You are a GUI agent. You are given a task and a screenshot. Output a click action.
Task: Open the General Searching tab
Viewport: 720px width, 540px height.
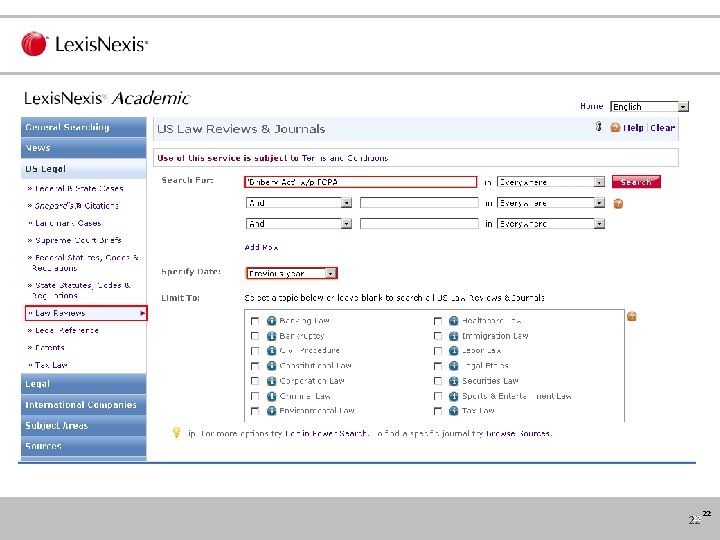coord(84,127)
